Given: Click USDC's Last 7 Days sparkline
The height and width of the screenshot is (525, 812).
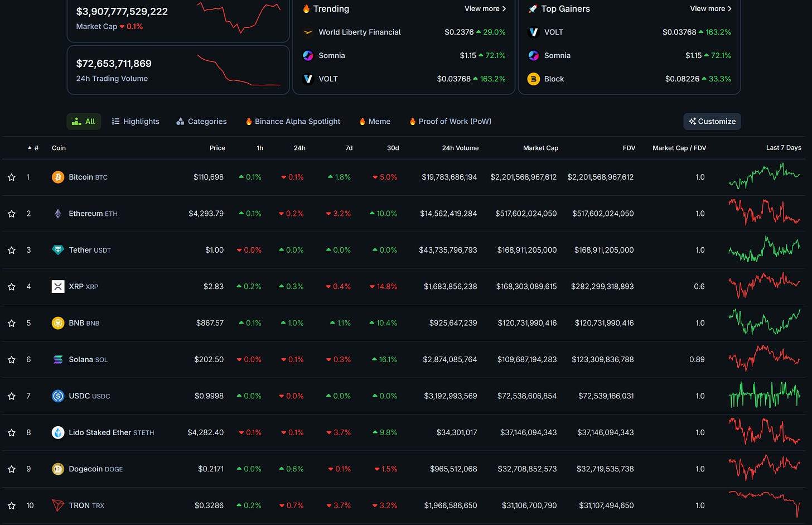Looking at the screenshot, I should tap(765, 395).
